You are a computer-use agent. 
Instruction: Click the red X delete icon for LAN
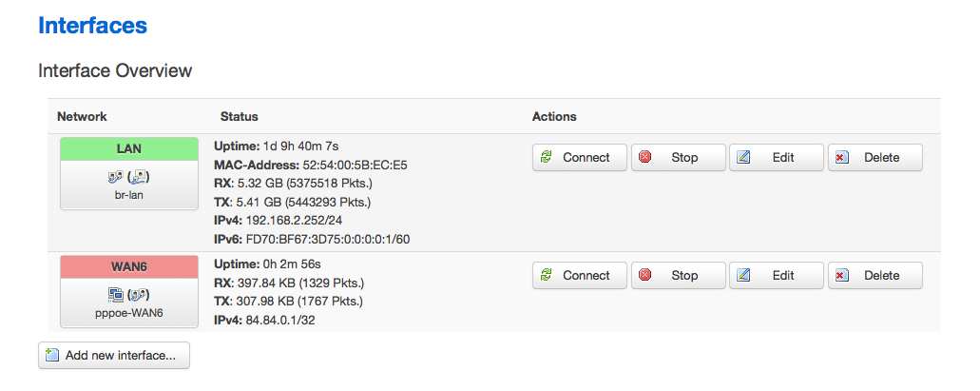[842, 157]
